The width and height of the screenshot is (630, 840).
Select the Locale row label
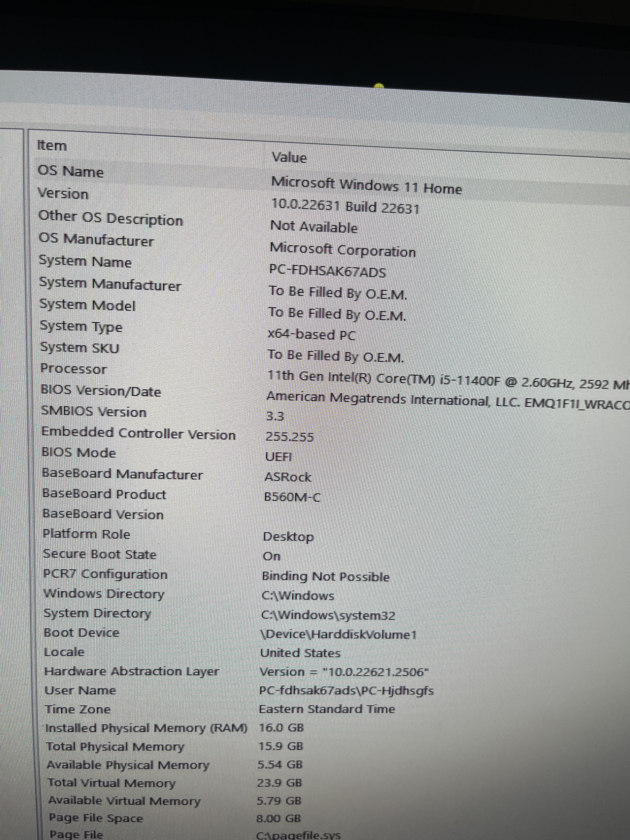point(64,652)
